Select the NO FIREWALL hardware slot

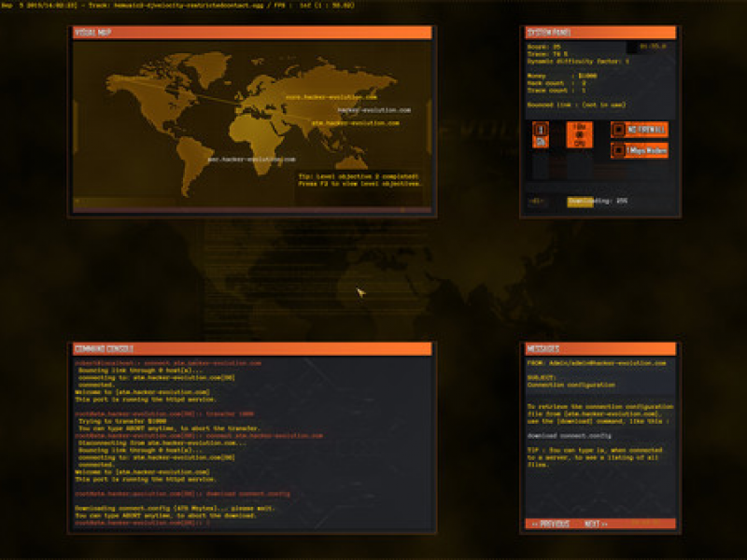point(640,130)
